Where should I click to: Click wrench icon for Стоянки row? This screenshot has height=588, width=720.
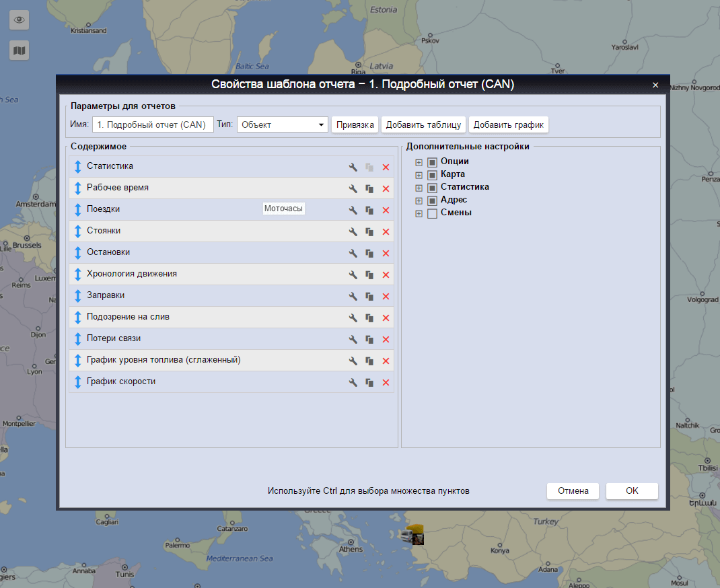click(353, 232)
